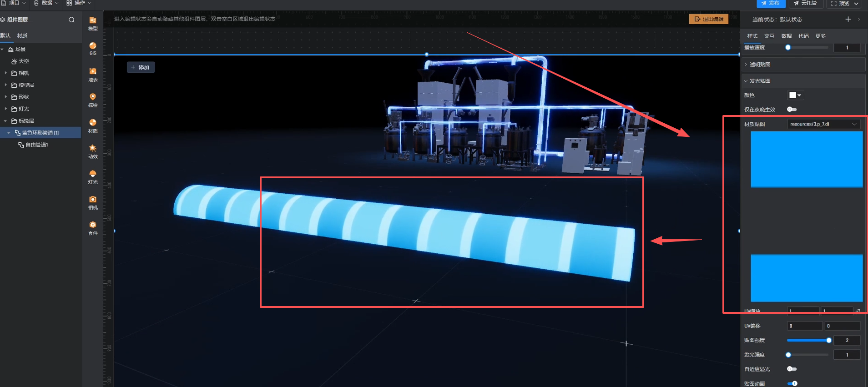Enable the 自适应溢光 toggle
Viewport: 868px width, 387px height.
click(792, 369)
